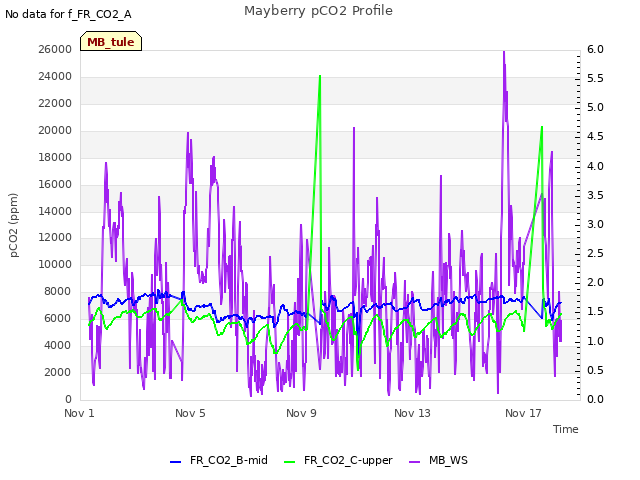Click the tallest purple MB_WS peak near Nov 16
Screen dimensions: 640x480
pyautogui.click(x=504, y=52)
